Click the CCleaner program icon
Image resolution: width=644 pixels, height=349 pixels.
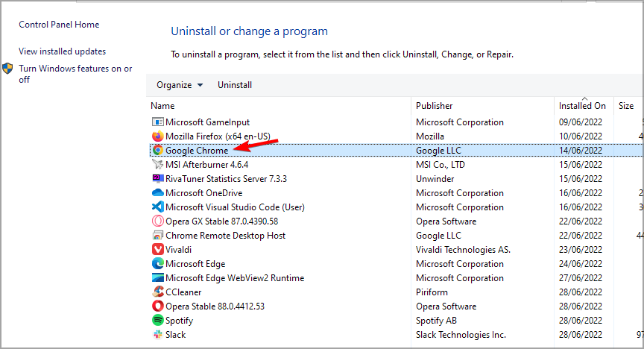tap(158, 292)
